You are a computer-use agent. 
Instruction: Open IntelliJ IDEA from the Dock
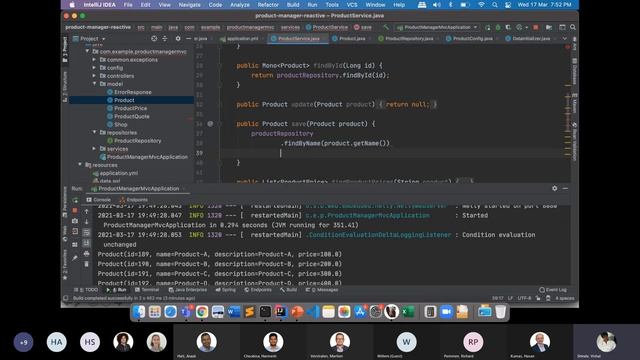281,312
